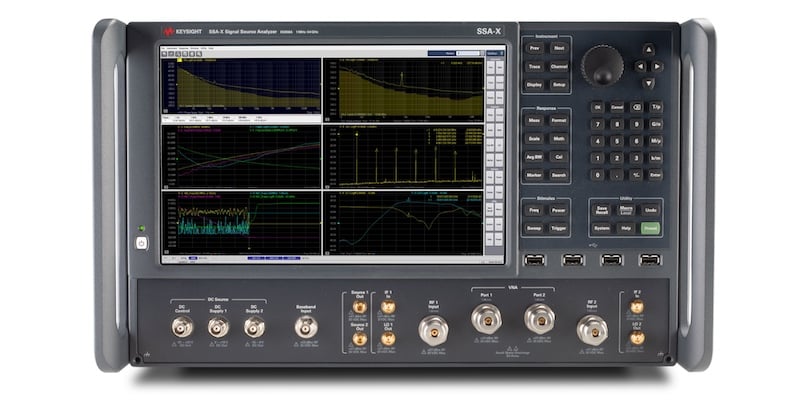This screenshot has height=400, width=800.
Task: Select the top-left phase noise plot
Action: pos(241,87)
